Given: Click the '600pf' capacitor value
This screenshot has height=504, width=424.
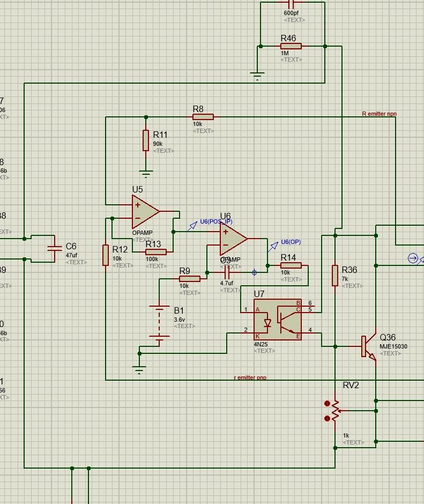Looking at the screenshot, I should click(291, 13).
